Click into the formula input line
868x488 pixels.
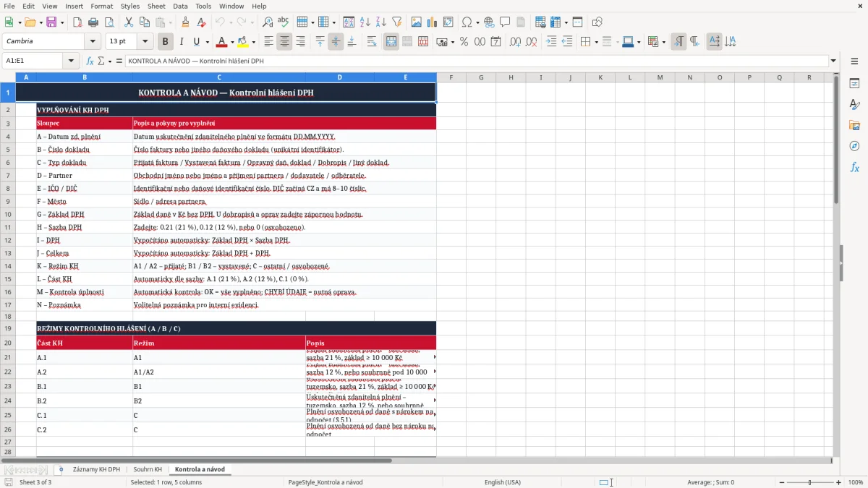coord(477,61)
